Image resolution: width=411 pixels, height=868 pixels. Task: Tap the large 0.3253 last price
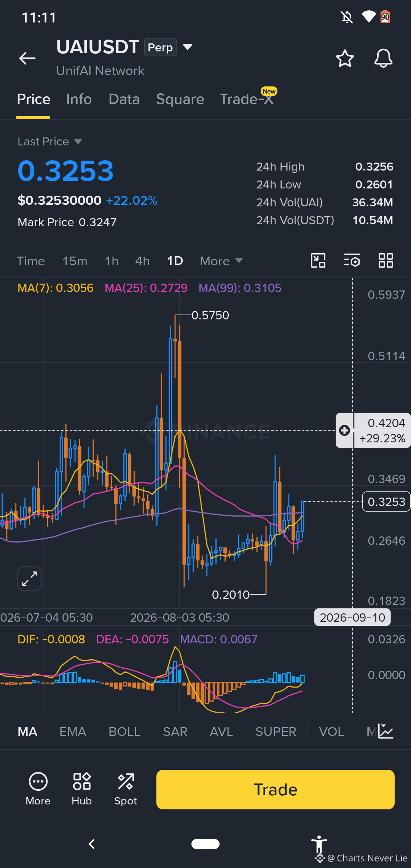[x=65, y=171]
